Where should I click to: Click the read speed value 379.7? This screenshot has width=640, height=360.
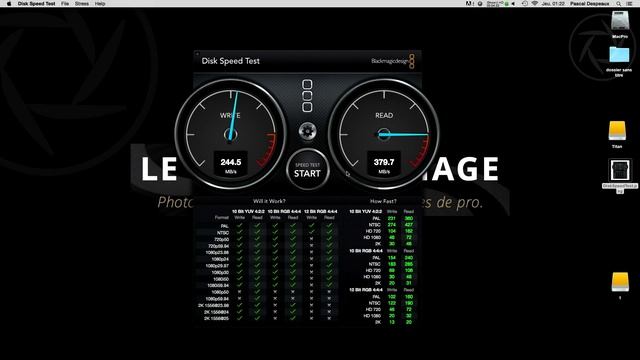[x=384, y=162]
